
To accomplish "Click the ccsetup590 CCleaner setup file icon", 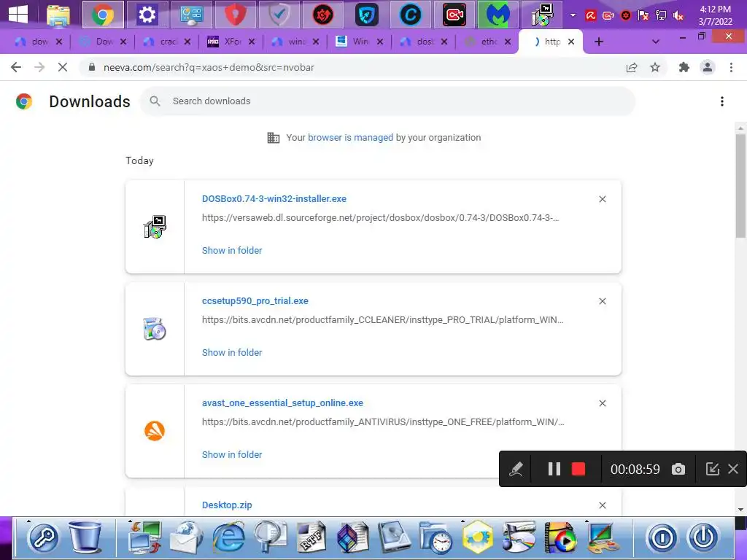I will (x=155, y=329).
